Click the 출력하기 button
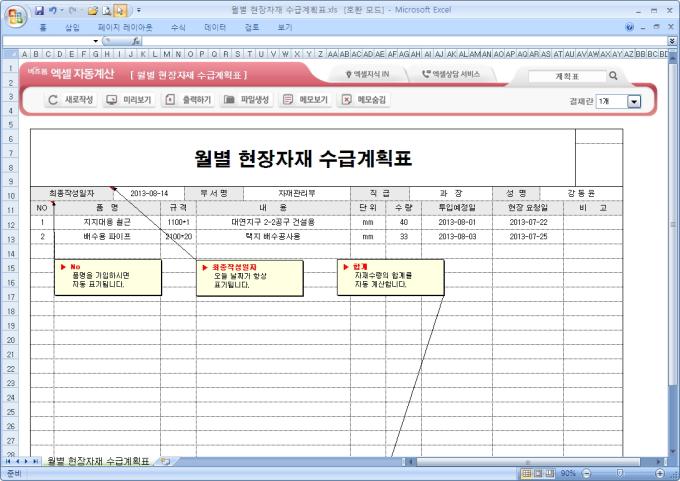 tap(188, 100)
